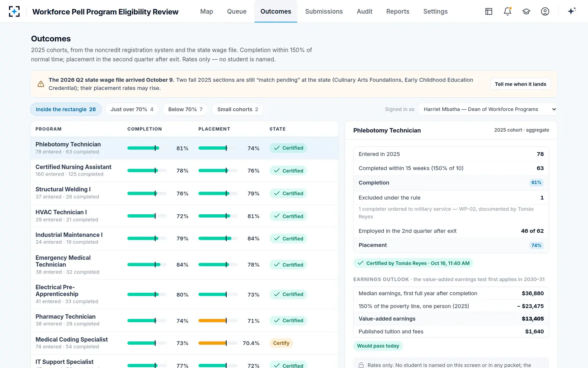Screen dimensions: 588x368
Task: Click the app logo icon
Action: [14, 11]
